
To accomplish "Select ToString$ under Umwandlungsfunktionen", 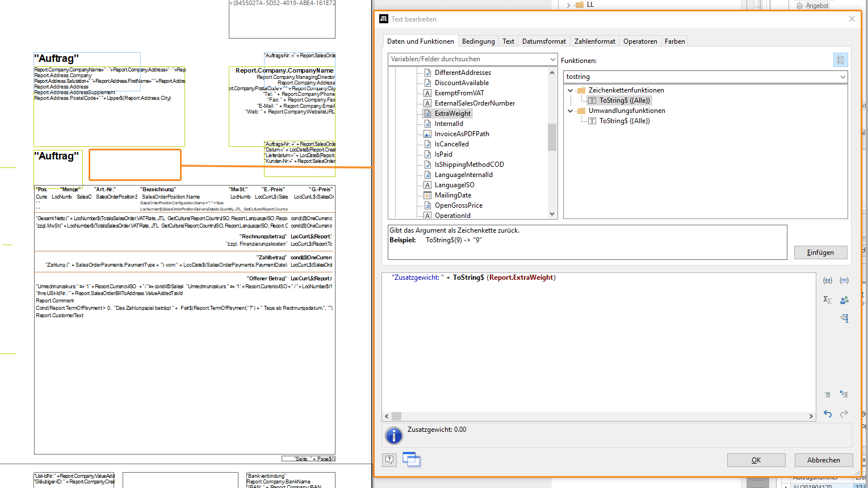I will click(x=624, y=121).
